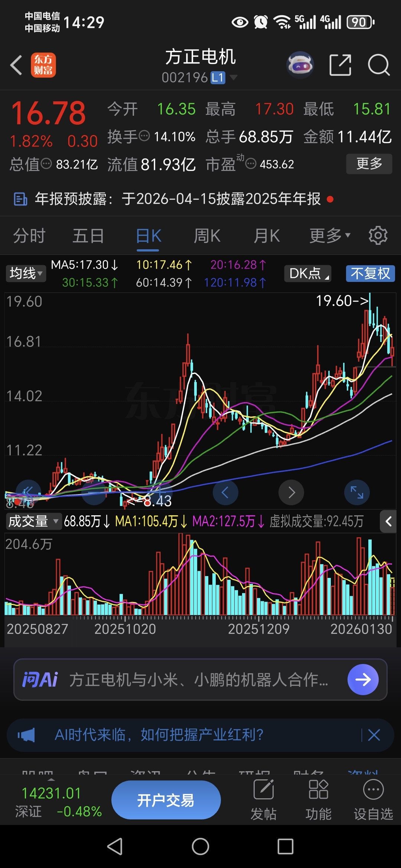Expand the 更多 chart period dropdown
Viewport: 401px width, 868px height.
point(330,235)
